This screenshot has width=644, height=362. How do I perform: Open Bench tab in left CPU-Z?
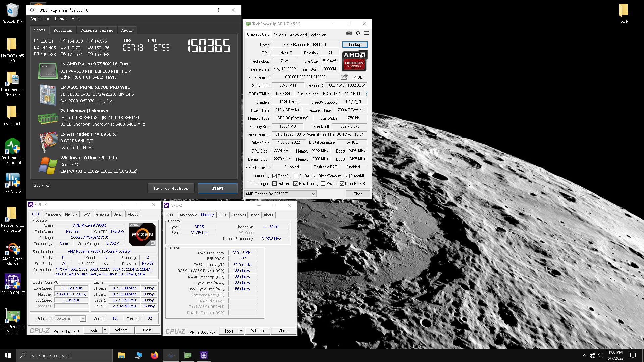click(x=119, y=214)
